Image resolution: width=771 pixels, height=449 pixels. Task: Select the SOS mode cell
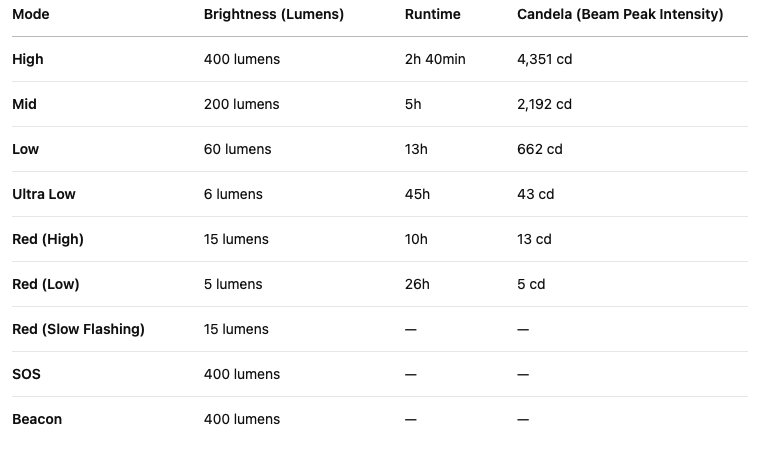[26, 374]
